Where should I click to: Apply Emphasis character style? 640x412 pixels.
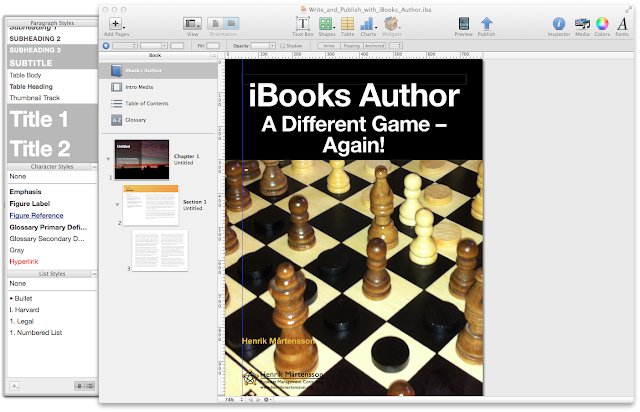coord(52,192)
